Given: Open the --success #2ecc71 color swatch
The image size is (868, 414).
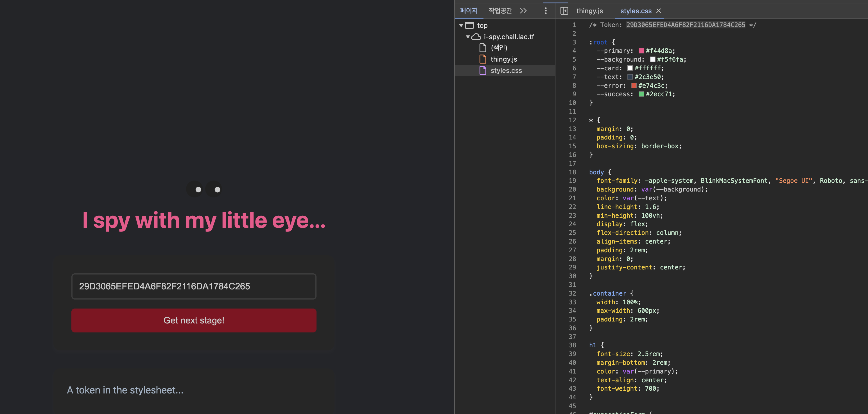Looking at the screenshot, I should pyautogui.click(x=641, y=94).
